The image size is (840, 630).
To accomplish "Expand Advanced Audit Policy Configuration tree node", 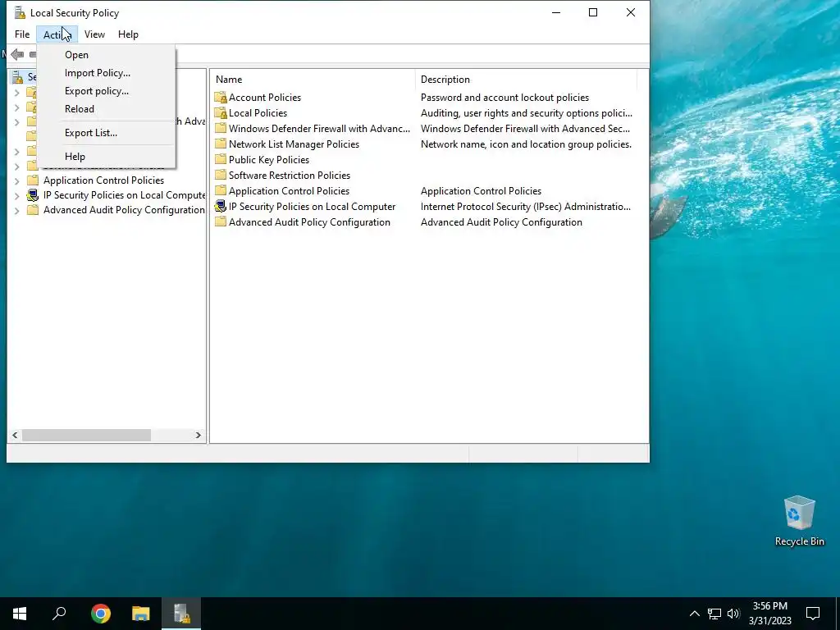I will (16, 211).
